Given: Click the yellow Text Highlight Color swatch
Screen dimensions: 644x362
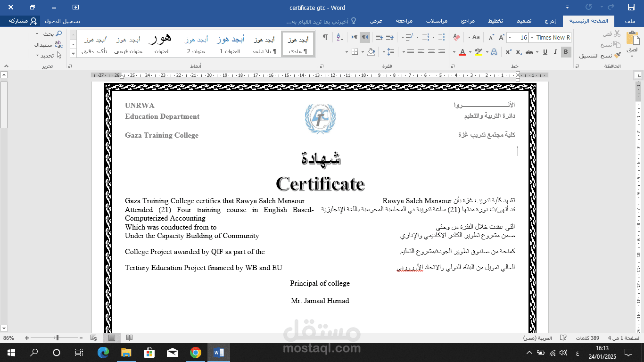Looking at the screenshot, I should tap(478, 52).
